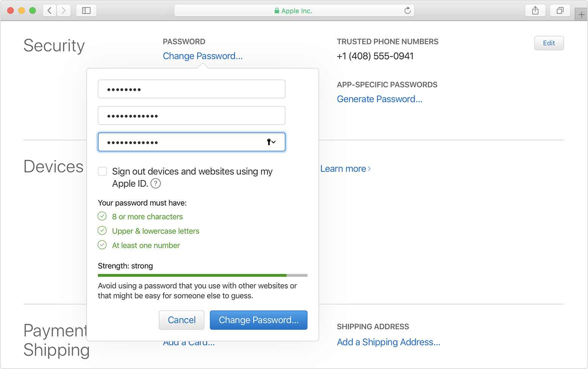This screenshot has height=369, width=588.
Task: Click the password strength progress bar
Action: [203, 275]
